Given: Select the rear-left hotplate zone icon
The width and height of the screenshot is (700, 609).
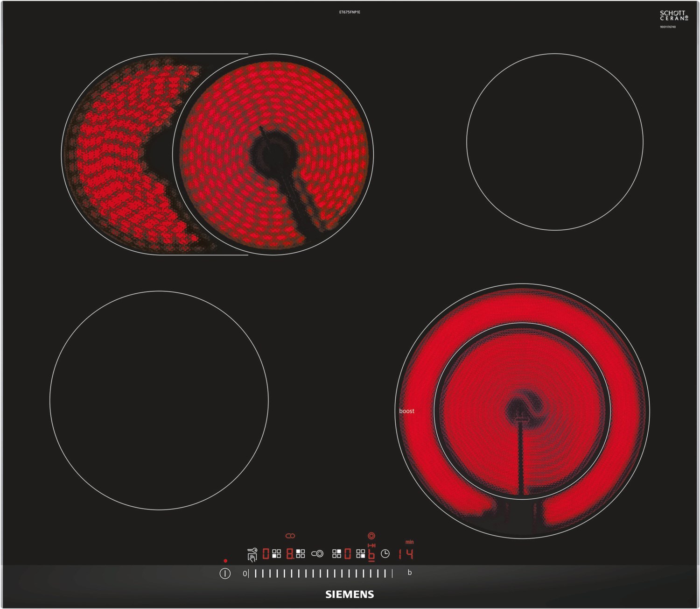Looking at the screenshot, I should point(301,553).
